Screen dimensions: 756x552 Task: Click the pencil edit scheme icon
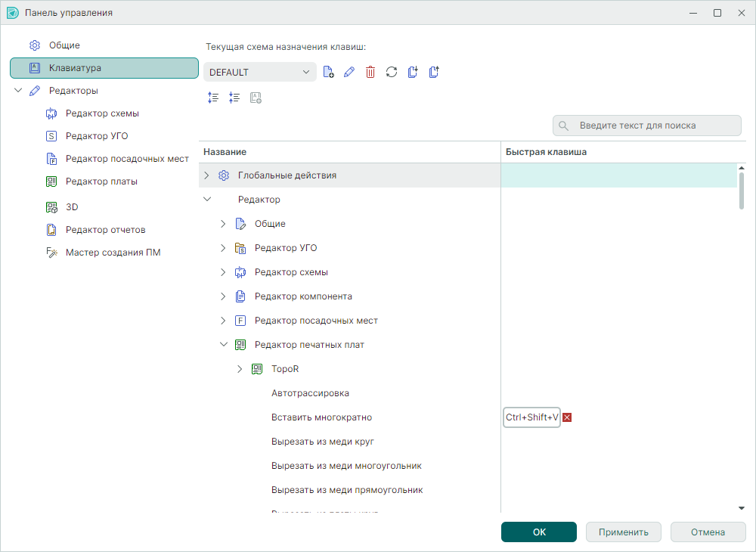tap(349, 73)
